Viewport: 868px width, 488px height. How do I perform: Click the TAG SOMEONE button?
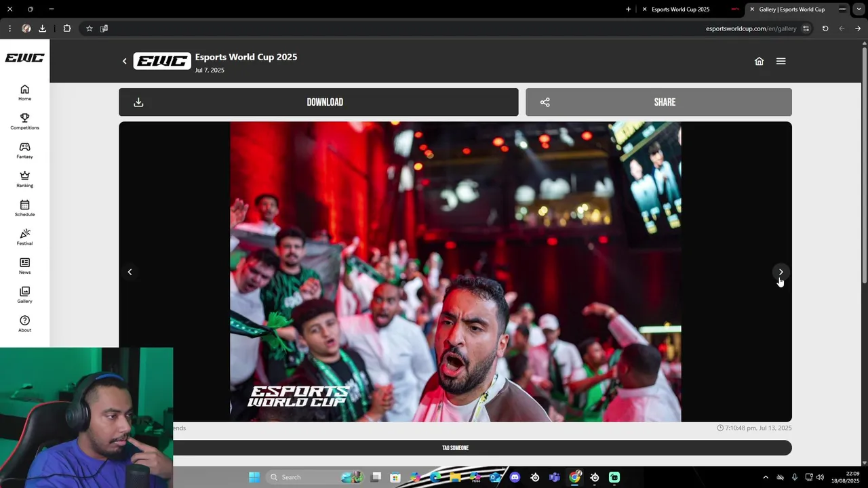(455, 448)
